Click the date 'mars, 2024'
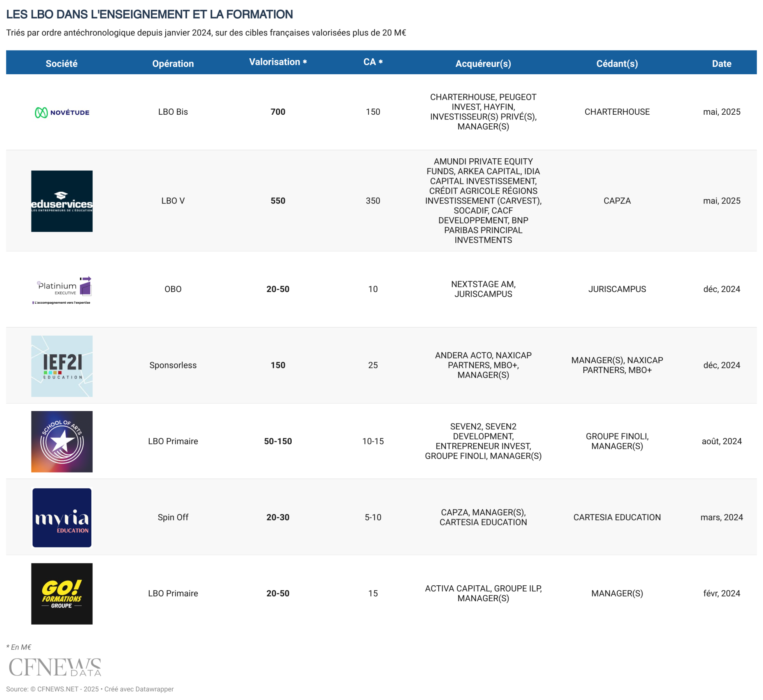 [x=721, y=517]
